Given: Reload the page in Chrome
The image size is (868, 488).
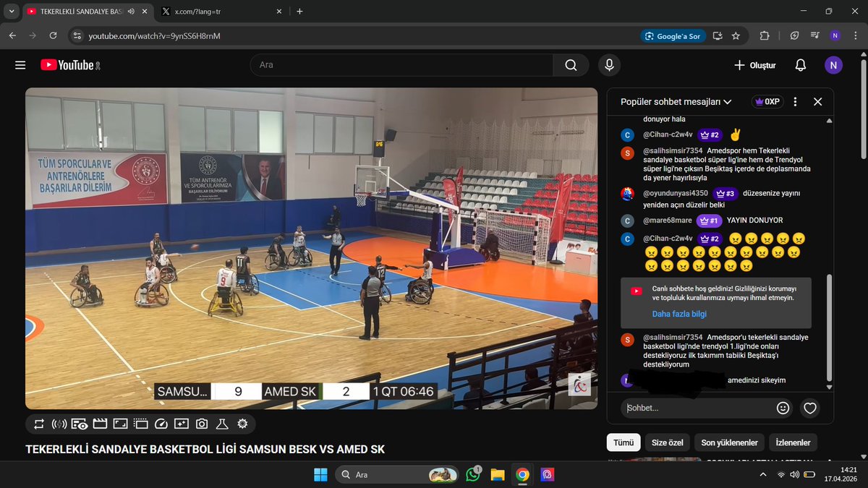Looking at the screenshot, I should click(x=53, y=35).
